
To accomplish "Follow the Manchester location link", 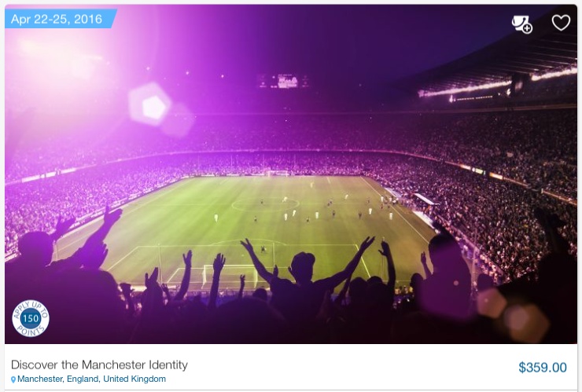I will pyautogui.click(x=40, y=379).
